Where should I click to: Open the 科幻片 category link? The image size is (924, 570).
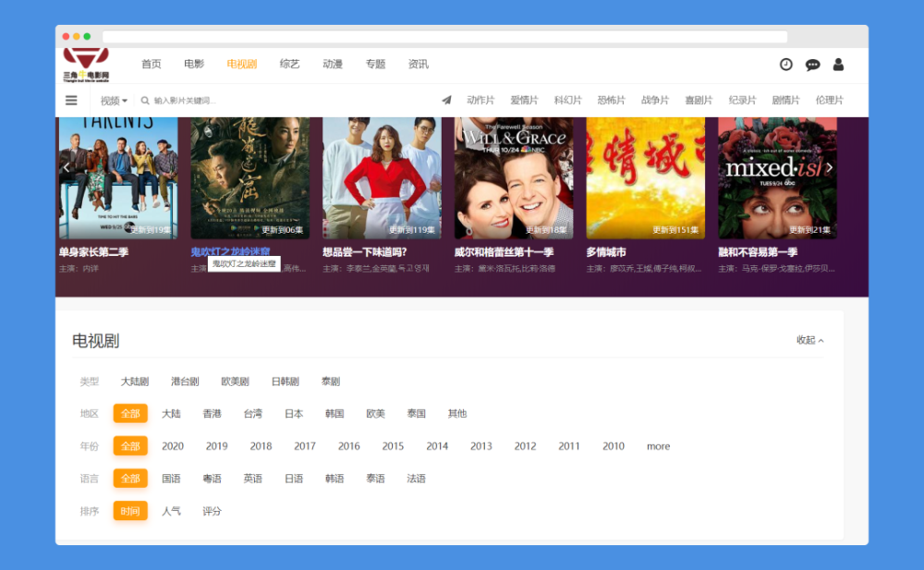[567, 100]
